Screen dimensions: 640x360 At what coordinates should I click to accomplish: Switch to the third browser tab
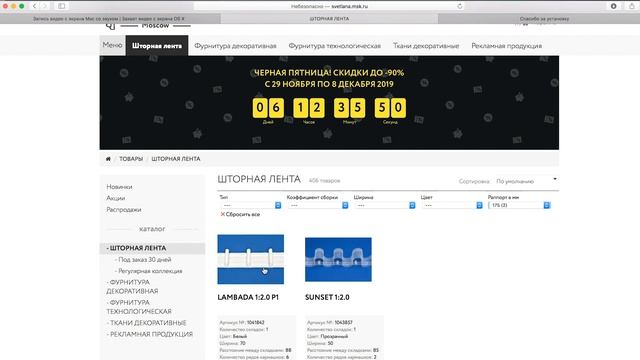tap(539, 18)
